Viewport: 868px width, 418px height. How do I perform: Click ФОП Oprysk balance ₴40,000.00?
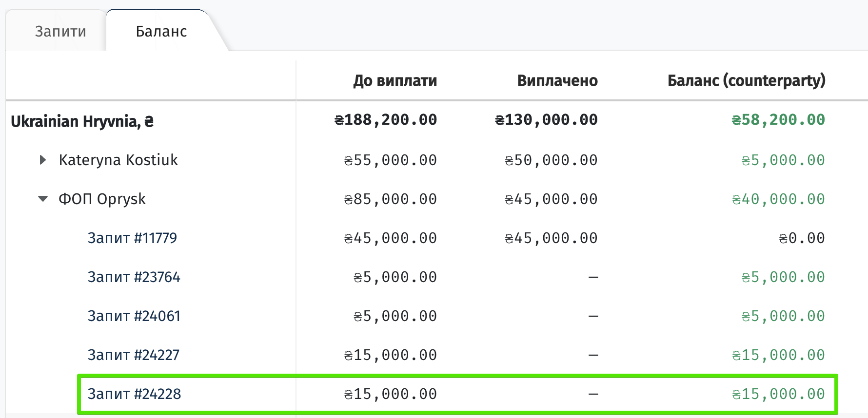778,199
